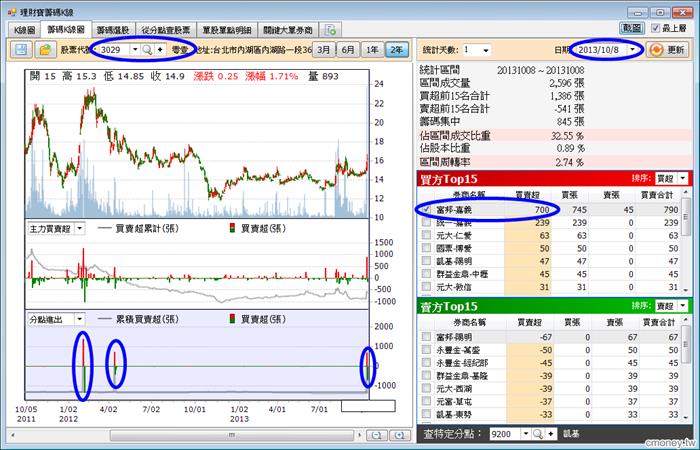Check the 群益金鼎-基隆 seller checkbox

coord(426,375)
